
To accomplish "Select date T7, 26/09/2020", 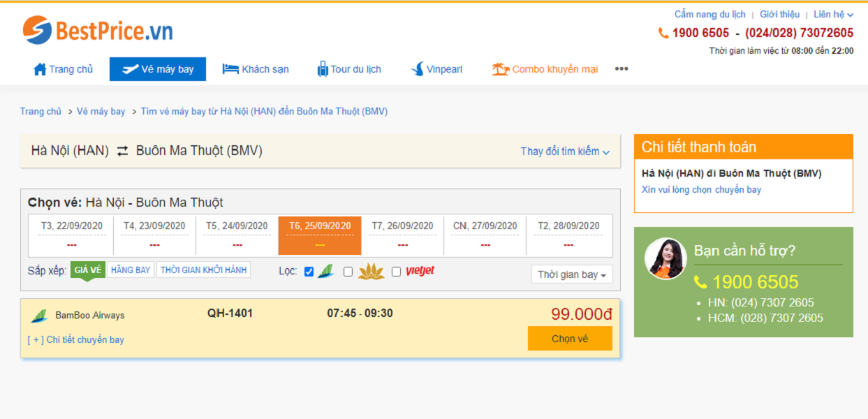I will [x=402, y=235].
